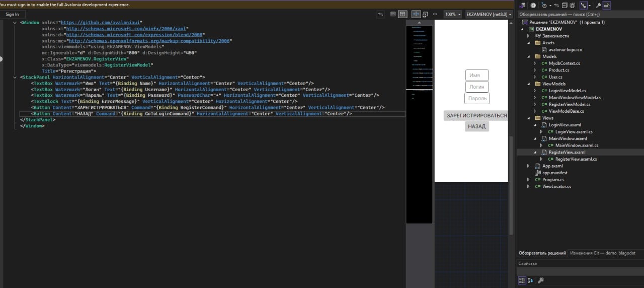The height and width of the screenshot is (288, 644).
Task: Click the swap panes icon in designer toolbar
Action: point(380,15)
